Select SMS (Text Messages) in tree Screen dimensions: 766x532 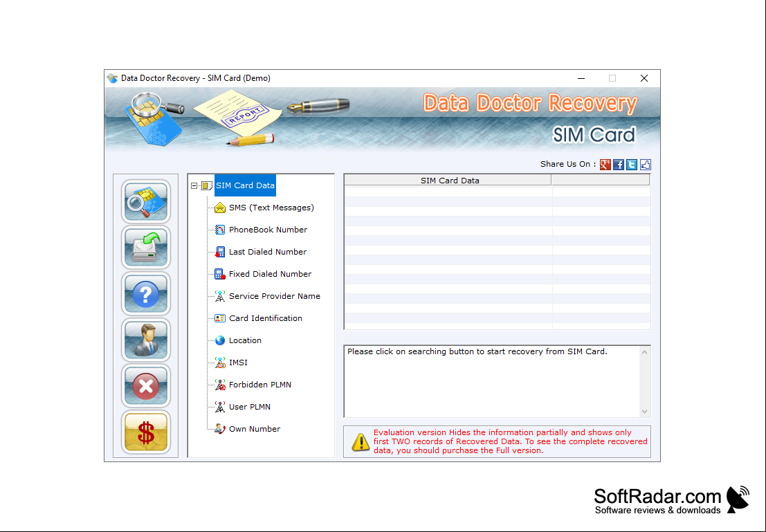[x=271, y=208]
